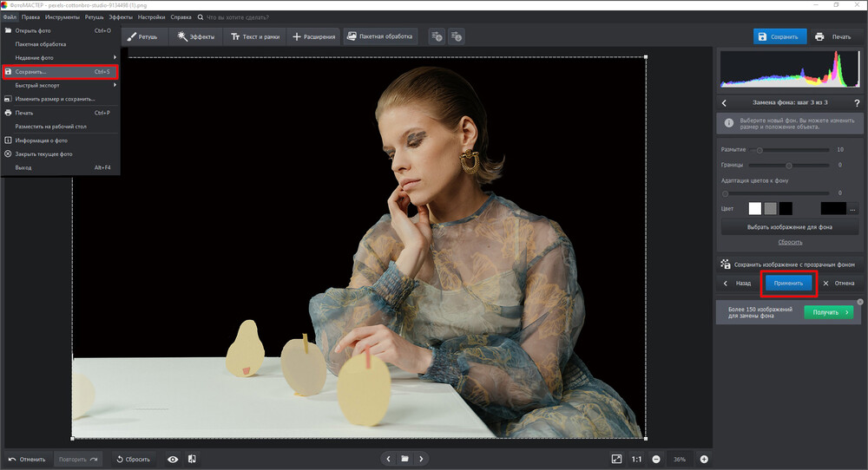Click the Ретушь brush tool tab
The width and height of the screenshot is (868, 470).
(142, 36)
